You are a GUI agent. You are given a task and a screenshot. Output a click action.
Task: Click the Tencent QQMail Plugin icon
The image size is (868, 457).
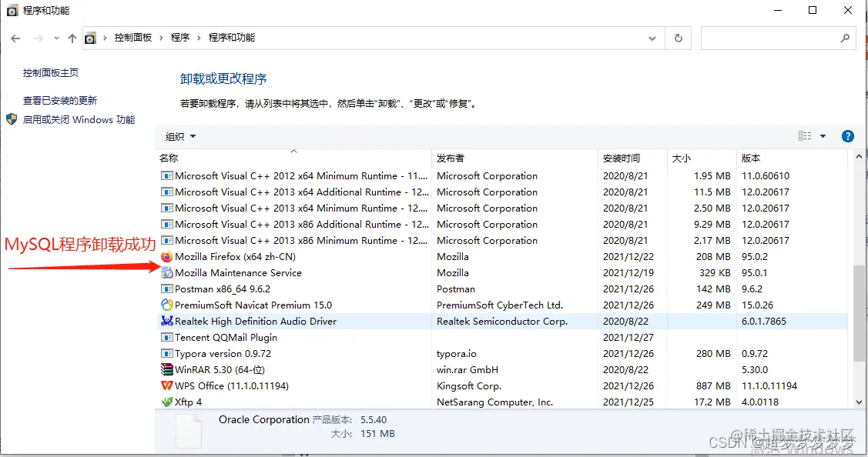(166, 337)
